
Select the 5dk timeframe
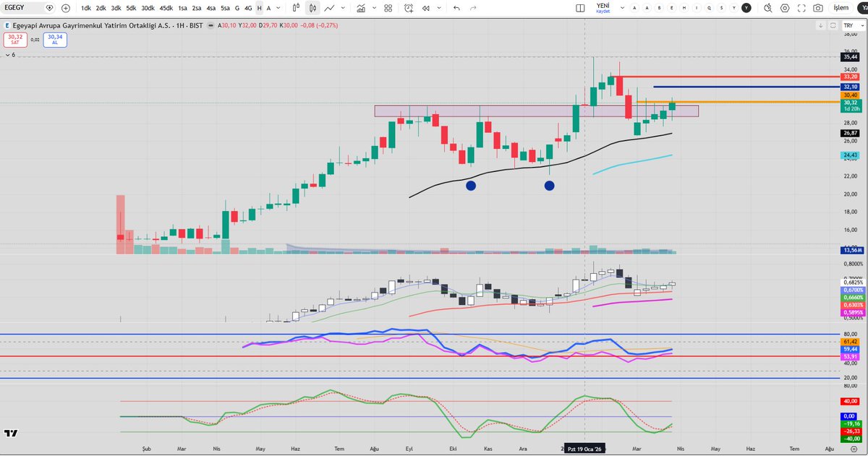point(131,8)
